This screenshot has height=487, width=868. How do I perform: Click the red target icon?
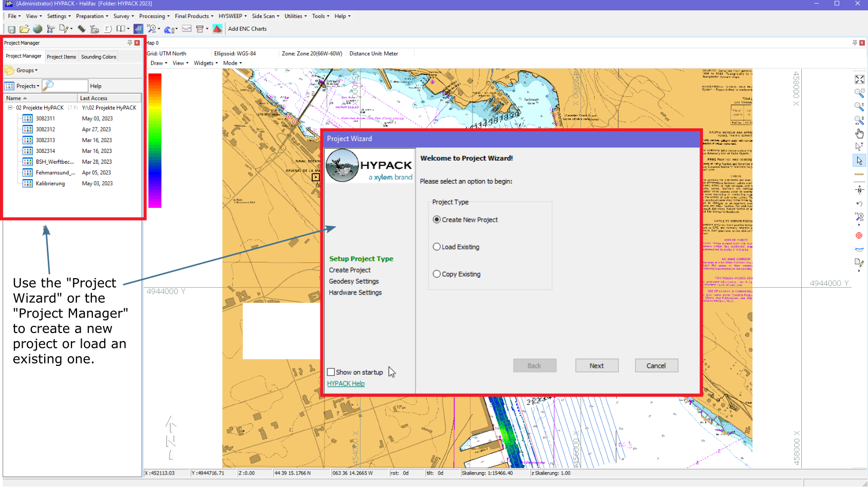click(x=859, y=236)
